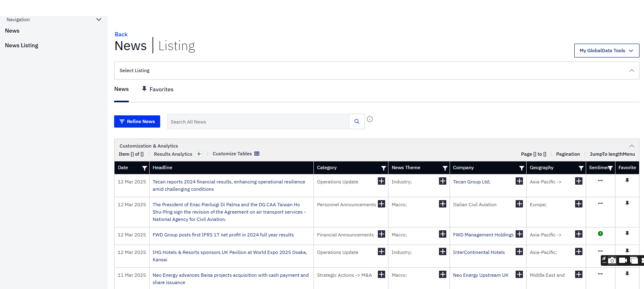Image resolution: width=644 pixels, height=289 pixels.
Task: Open the My GlobalData Tools dropdown
Action: tap(607, 51)
